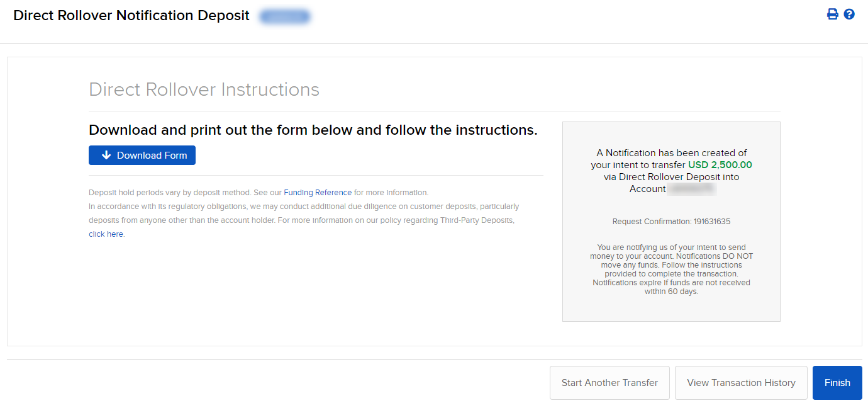This screenshot has width=868, height=403.
Task: Click the Direct Rollover Instructions heading
Action: 204,89
